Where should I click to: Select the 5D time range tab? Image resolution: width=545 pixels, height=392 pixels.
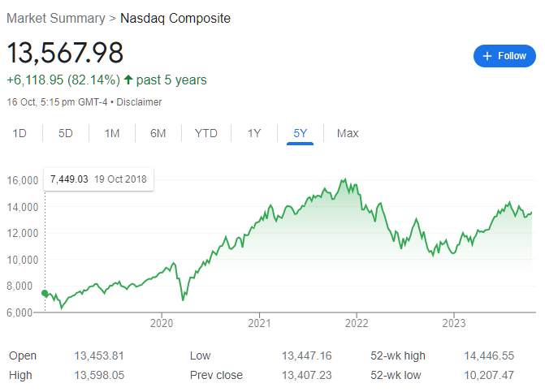pyautogui.click(x=66, y=133)
